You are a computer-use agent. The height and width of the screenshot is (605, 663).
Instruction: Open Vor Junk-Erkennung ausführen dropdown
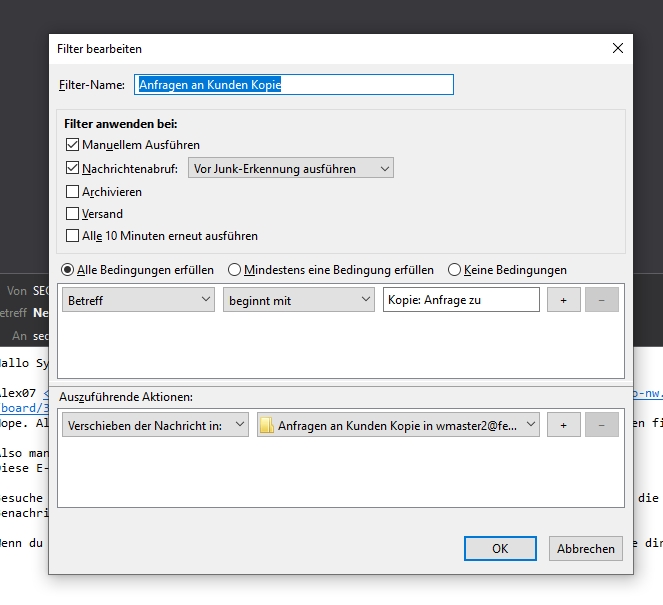pyautogui.click(x=291, y=169)
